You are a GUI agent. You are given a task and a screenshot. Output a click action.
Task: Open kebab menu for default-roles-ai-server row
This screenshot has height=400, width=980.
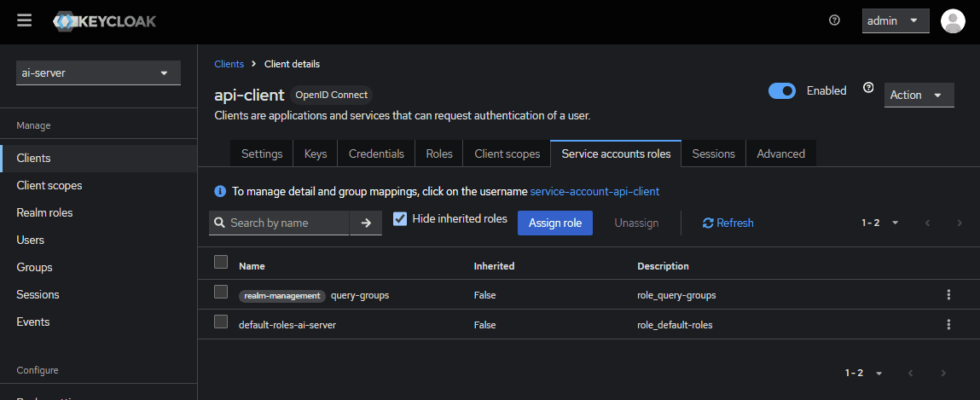[x=948, y=324]
